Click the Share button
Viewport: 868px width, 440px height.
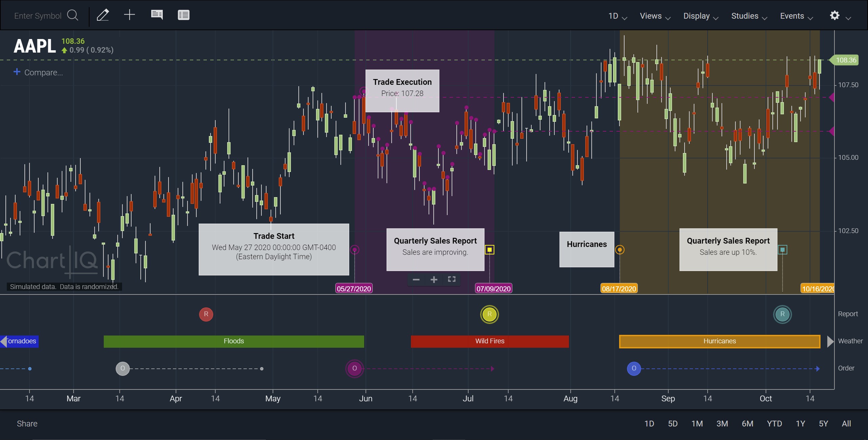coord(27,423)
